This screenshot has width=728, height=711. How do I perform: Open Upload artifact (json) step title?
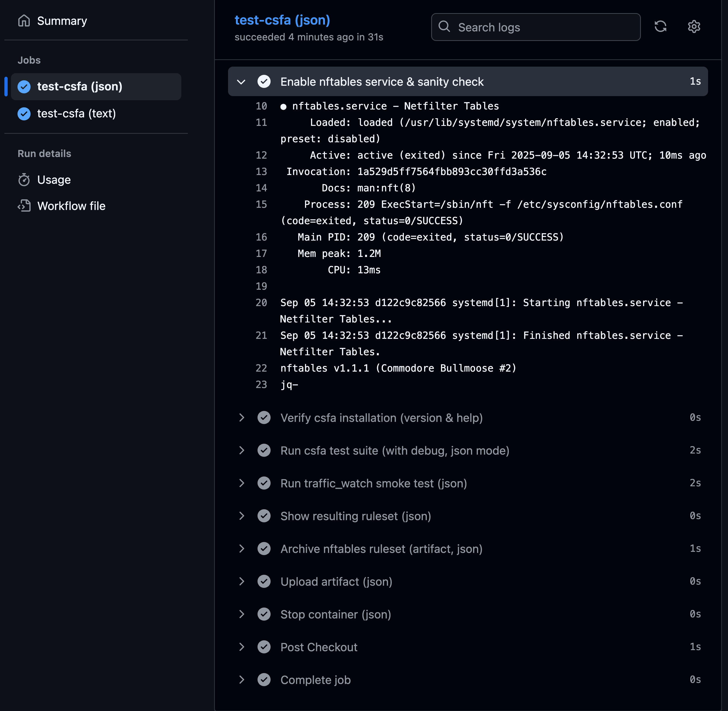coord(336,582)
